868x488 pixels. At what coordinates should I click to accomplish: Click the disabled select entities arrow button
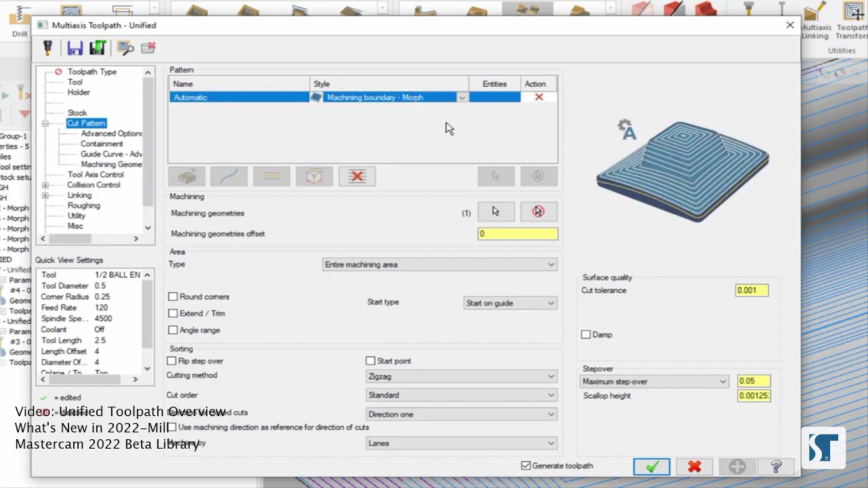point(496,176)
